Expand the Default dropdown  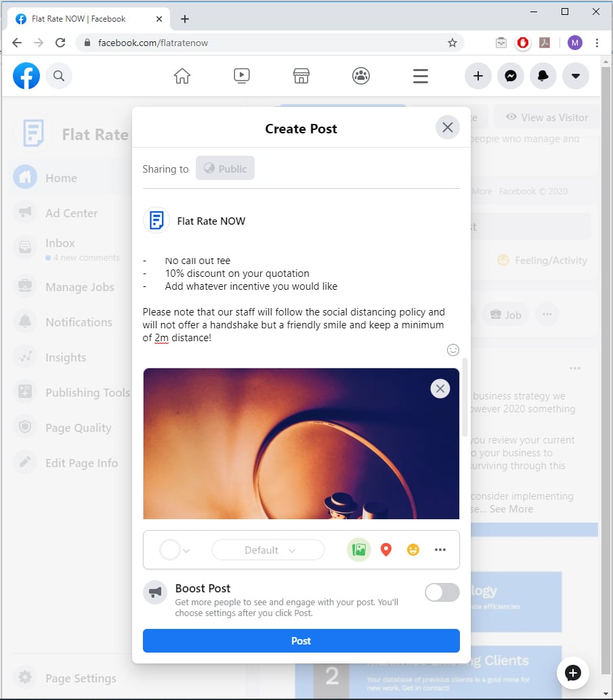pos(268,550)
